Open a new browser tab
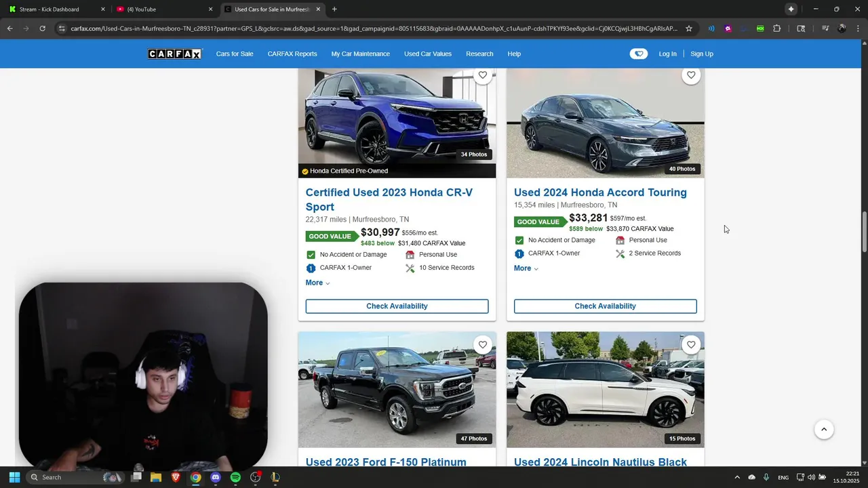The image size is (868, 488). (x=334, y=9)
